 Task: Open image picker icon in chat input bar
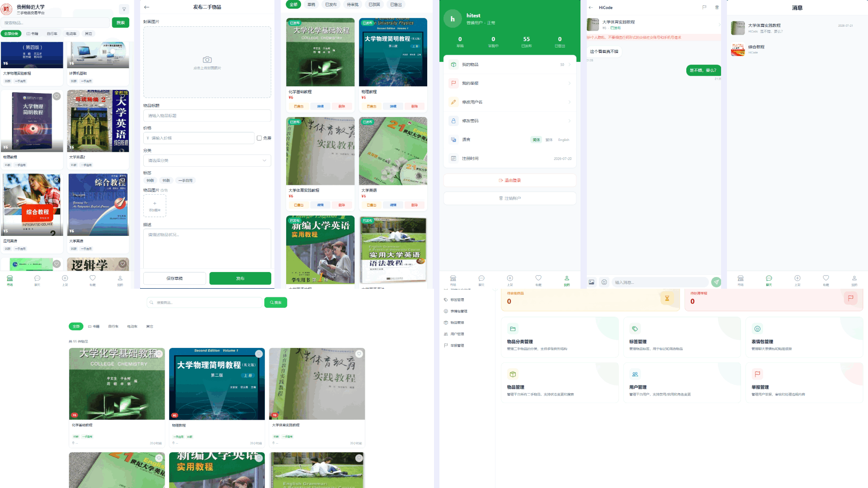pyautogui.click(x=591, y=282)
